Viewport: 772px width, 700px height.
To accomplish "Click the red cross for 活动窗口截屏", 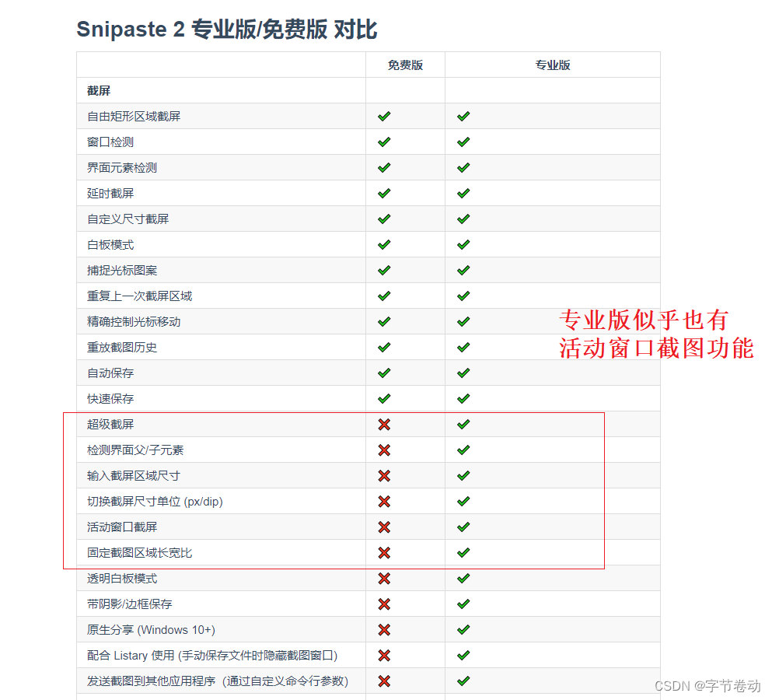I will click(384, 527).
